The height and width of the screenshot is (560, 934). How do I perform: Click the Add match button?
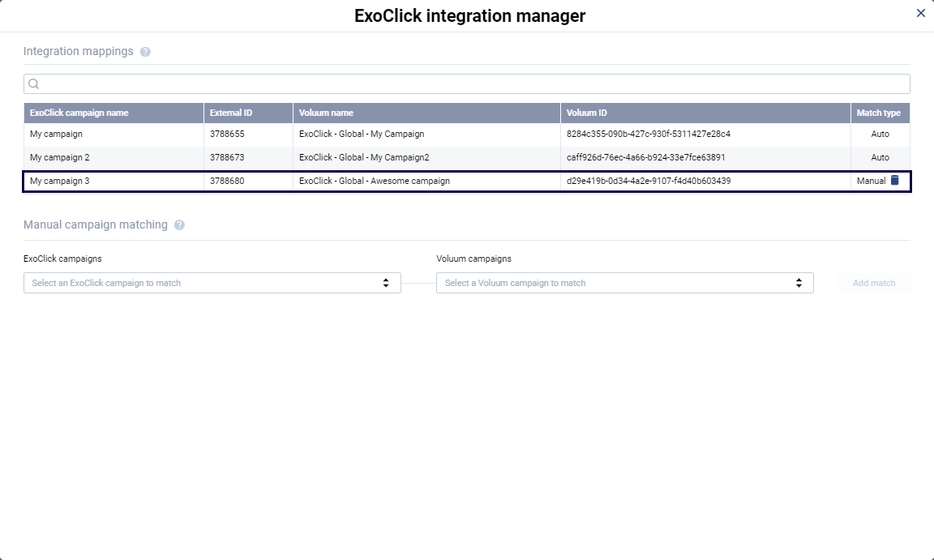tap(873, 282)
